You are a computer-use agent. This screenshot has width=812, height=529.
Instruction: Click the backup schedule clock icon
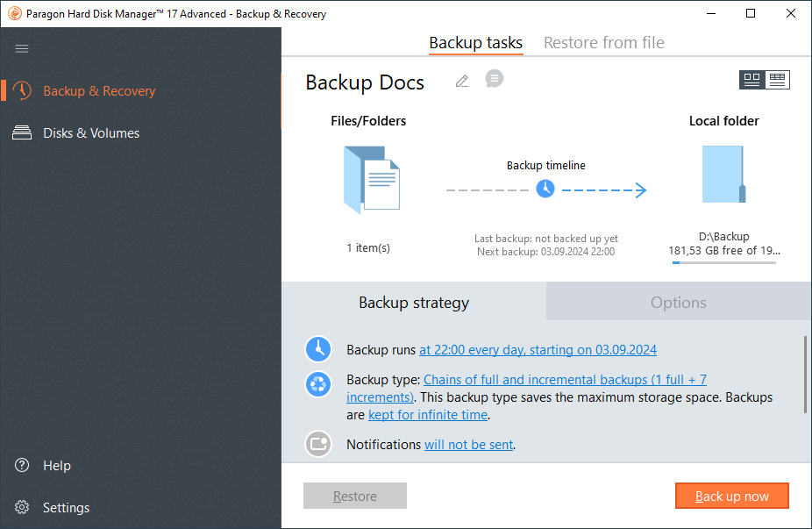(318, 349)
